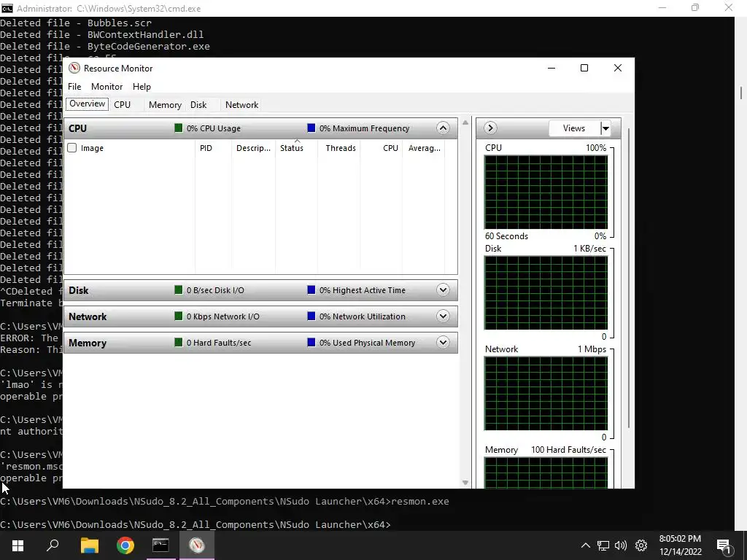Screen dimensions: 747x560
Task: Click the Memory hard faults graph
Action: [546, 472]
